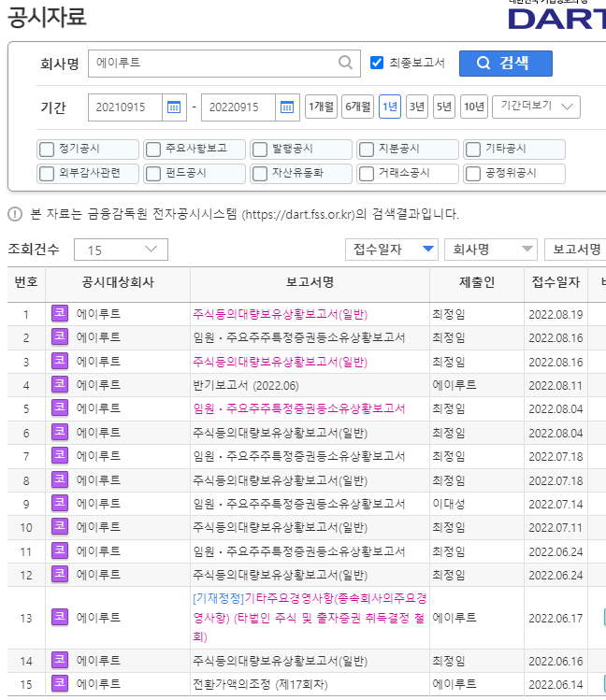Check the 기타공시 checkbox

473,150
